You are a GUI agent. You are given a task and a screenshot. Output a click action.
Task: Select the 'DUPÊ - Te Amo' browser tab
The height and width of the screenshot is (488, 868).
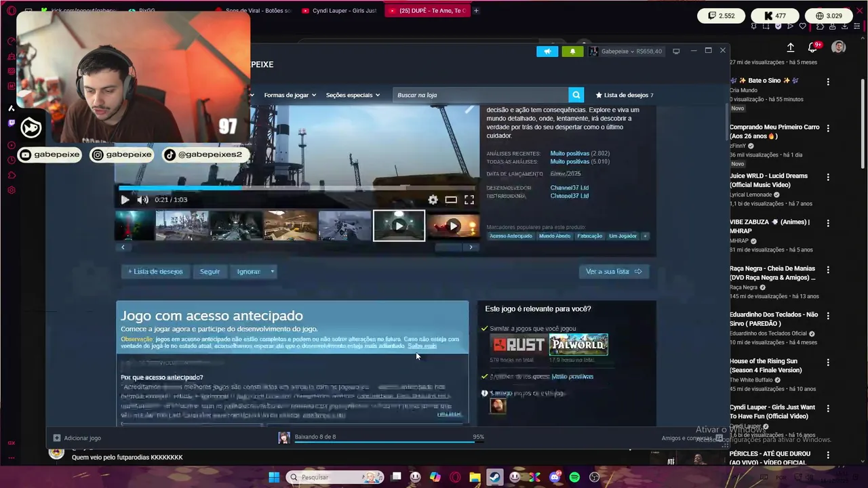point(427,11)
